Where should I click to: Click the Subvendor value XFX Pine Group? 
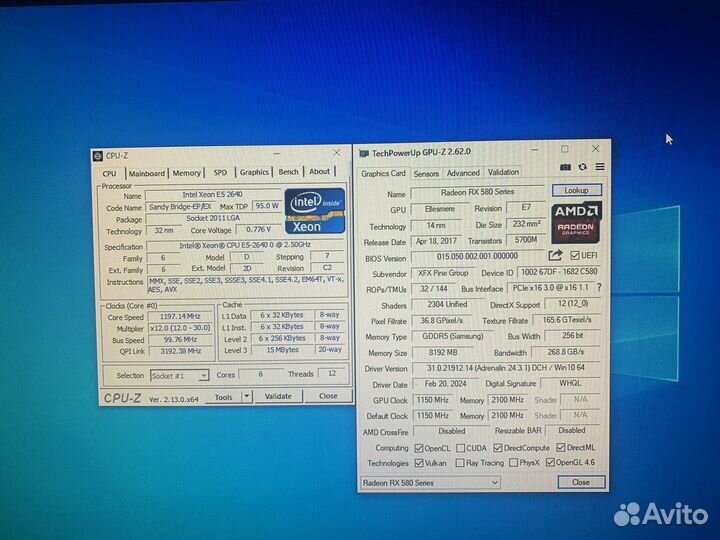[x=443, y=273]
